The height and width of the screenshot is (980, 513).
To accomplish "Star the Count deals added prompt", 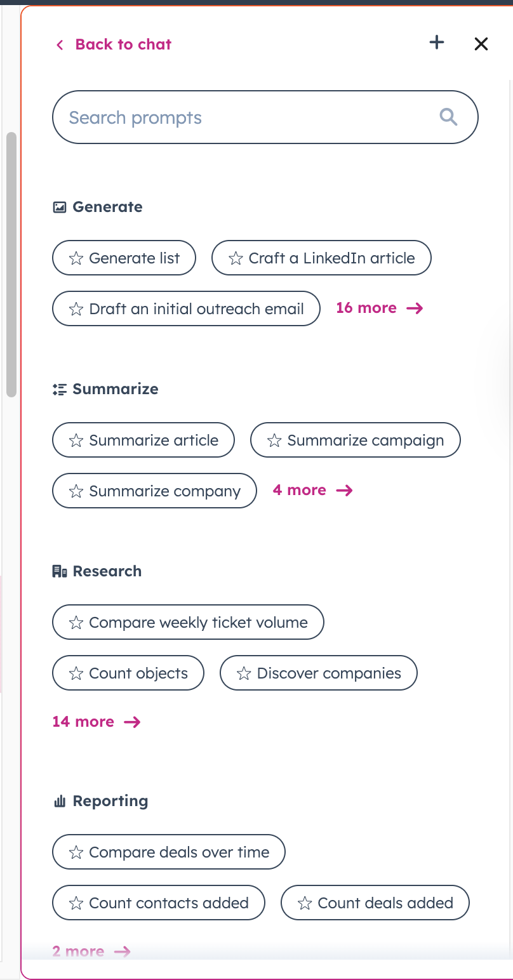I will [x=305, y=903].
